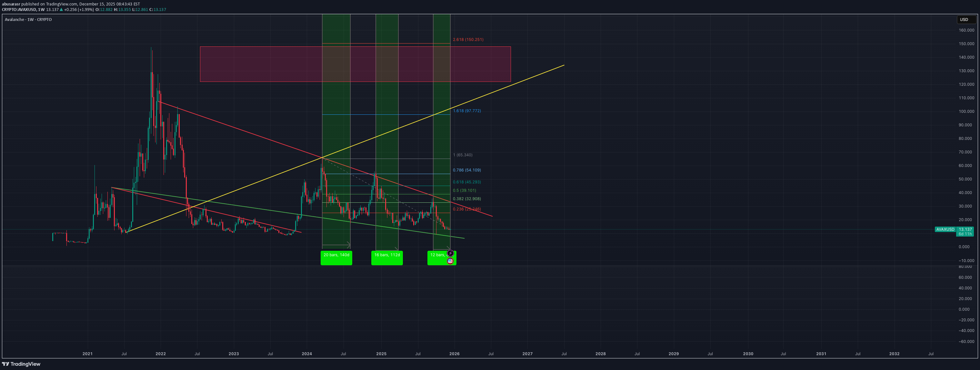Click the 2026 label on time axis
This screenshot has width=980, height=370.
(x=454, y=354)
